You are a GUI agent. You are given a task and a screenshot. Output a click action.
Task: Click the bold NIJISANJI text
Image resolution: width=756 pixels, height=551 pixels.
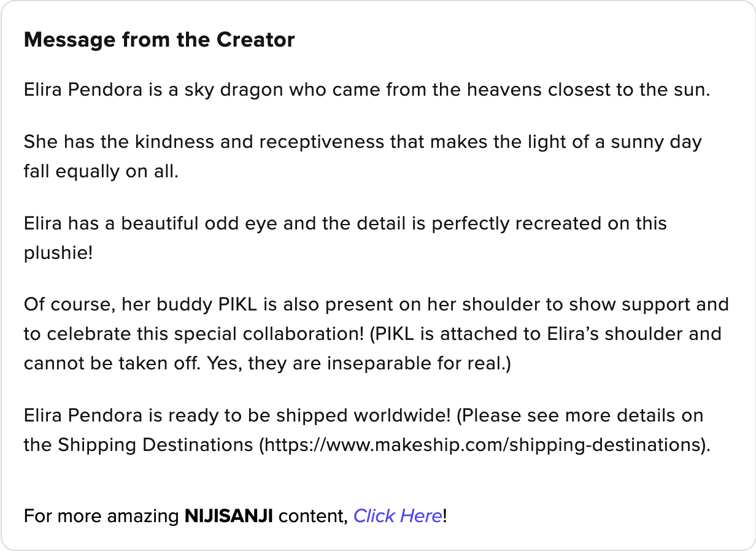point(229,516)
